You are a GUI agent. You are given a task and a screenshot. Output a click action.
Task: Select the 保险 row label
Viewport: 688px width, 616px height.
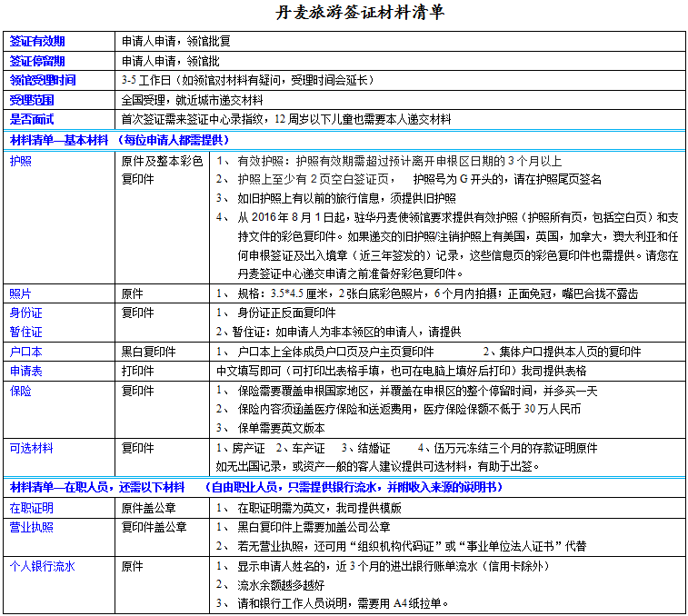[21, 391]
